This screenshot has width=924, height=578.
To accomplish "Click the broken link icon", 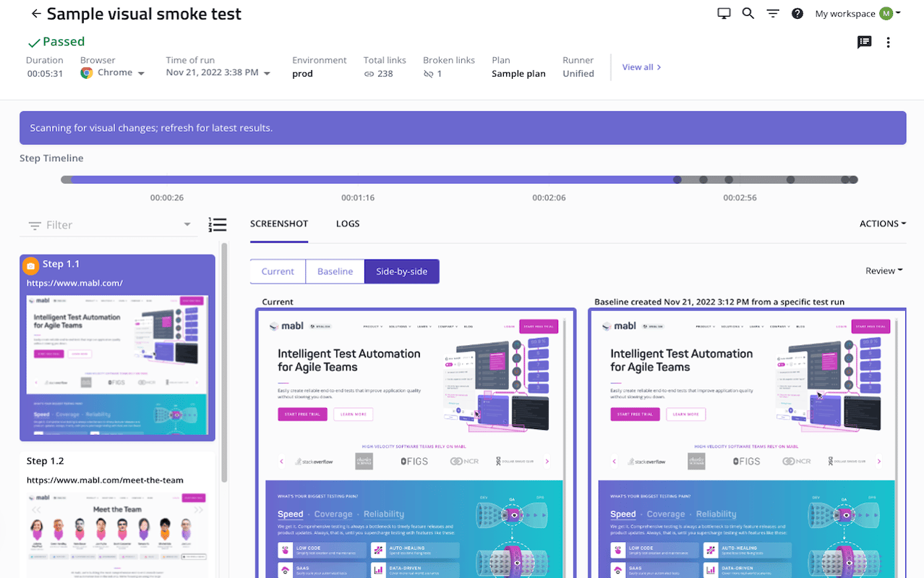I will tap(428, 74).
